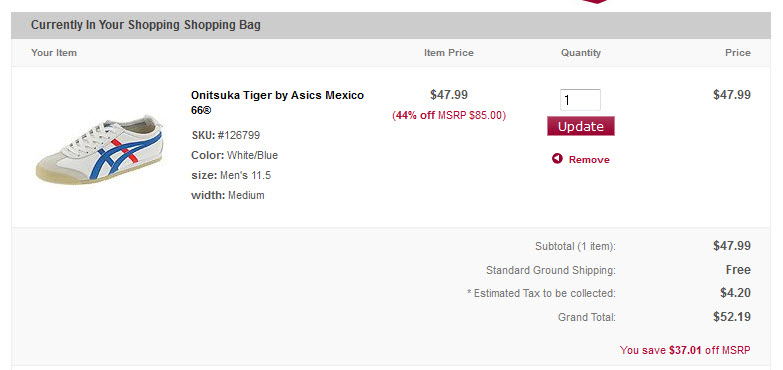
Task: Click the Item Price column header
Action: click(x=448, y=52)
